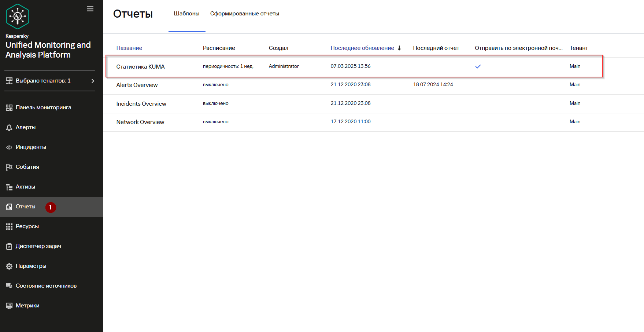Click the Отправить по электронной поч... header
Screen dimensions: 644x332
coord(519,48)
